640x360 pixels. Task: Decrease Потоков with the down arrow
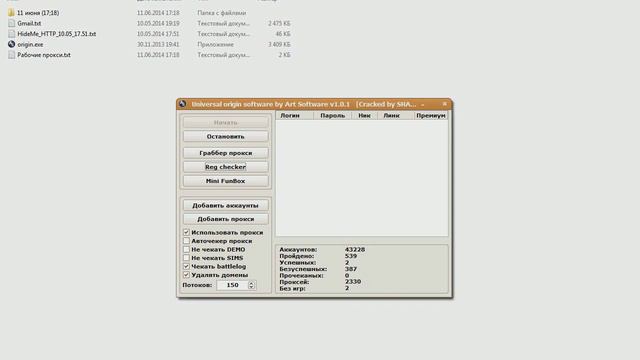[251, 288]
